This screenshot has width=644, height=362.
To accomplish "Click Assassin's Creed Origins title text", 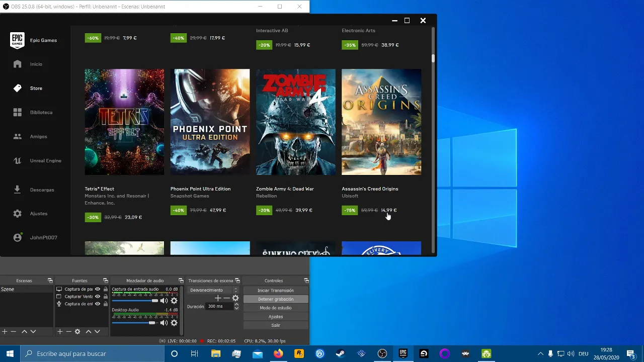I will (x=370, y=189).
